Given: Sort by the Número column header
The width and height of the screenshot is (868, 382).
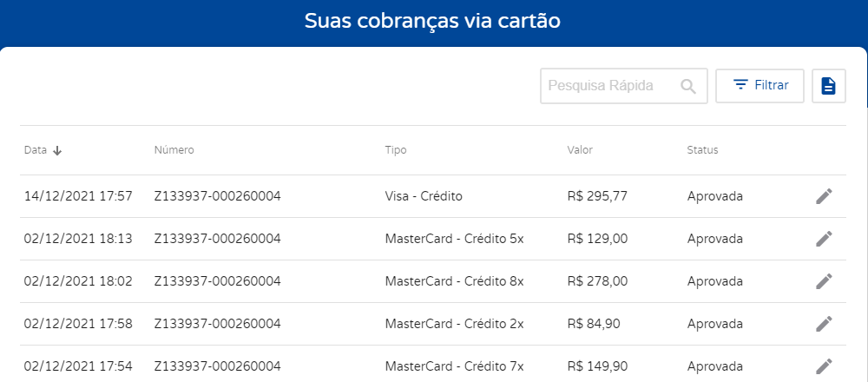Looking at the screenshot, I should tap(174, 150).
